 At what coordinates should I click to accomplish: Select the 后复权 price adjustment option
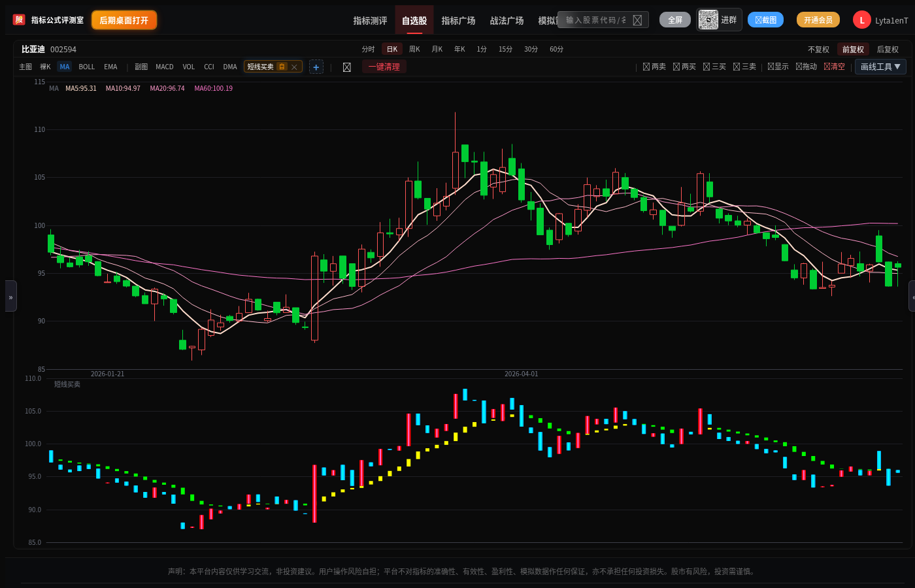click(888, 50)
